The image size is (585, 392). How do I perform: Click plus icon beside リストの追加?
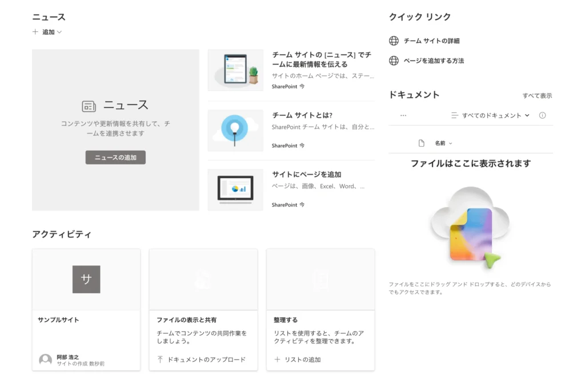[278, 359]
